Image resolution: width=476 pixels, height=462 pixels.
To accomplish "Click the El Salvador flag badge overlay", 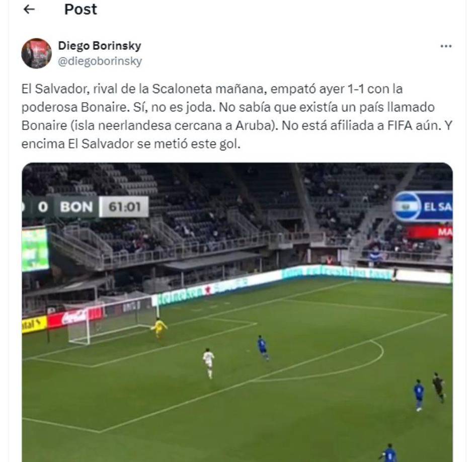I will tap(407, 206).
